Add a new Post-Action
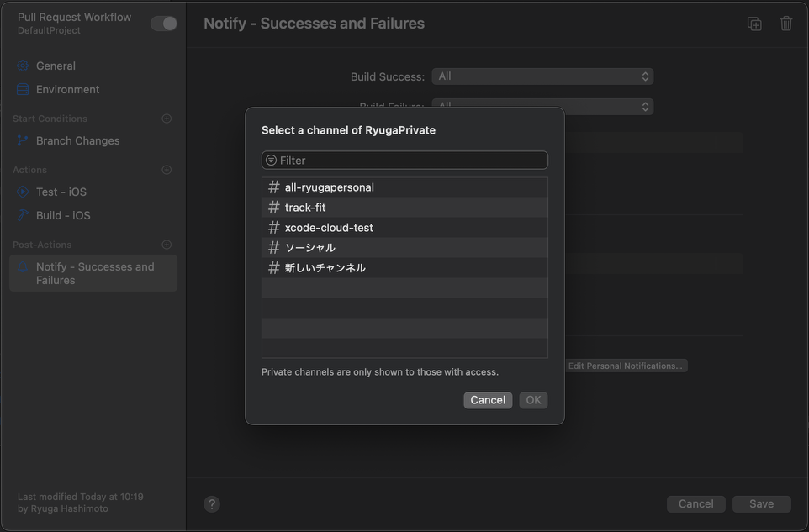Viewport: 809px width, 532px height. [x=167, y=245]
